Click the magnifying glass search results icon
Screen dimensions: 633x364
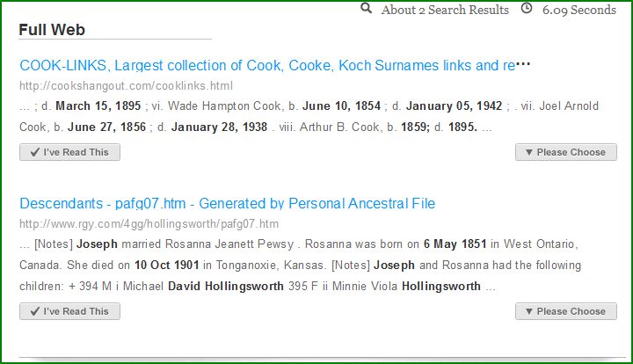tap(366, 8)
